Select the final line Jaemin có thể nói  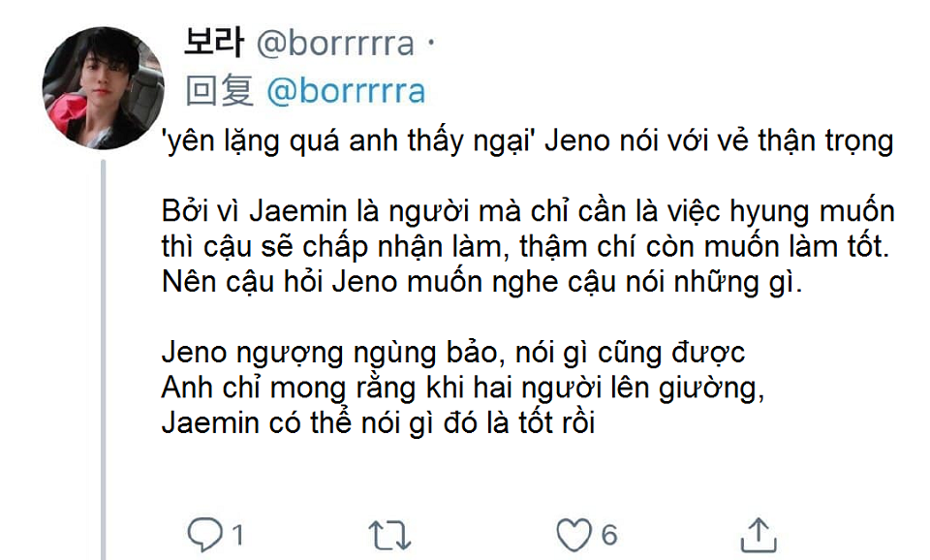(379, 423)
